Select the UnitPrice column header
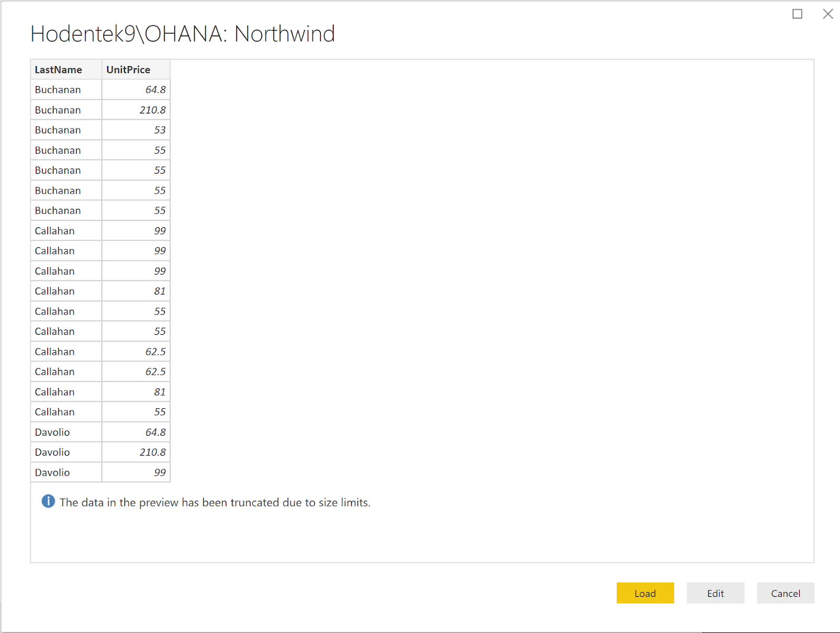 tap(128, 69)
